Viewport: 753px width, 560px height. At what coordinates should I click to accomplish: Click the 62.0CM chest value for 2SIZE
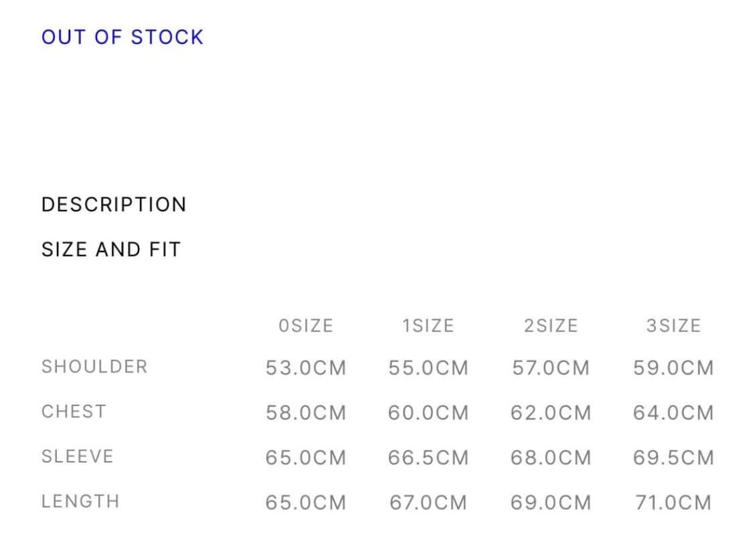(550, 413)
